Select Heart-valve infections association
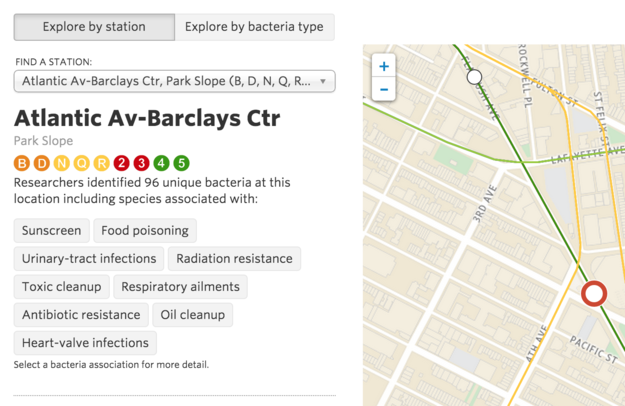The height and width of the screenshot is (406, 625). pos(85,343)
